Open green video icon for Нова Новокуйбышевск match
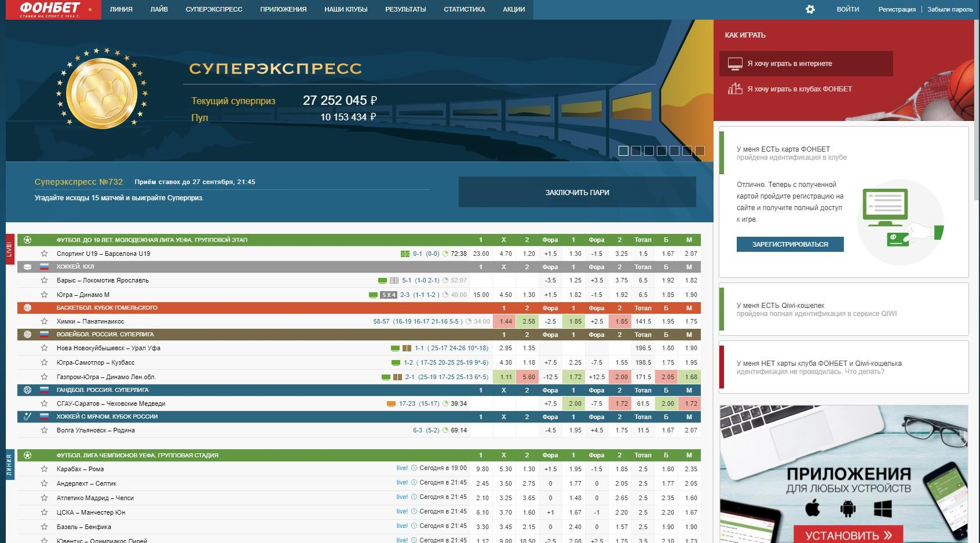This screenshot has height=543, width=980. [x=395, y=348]
